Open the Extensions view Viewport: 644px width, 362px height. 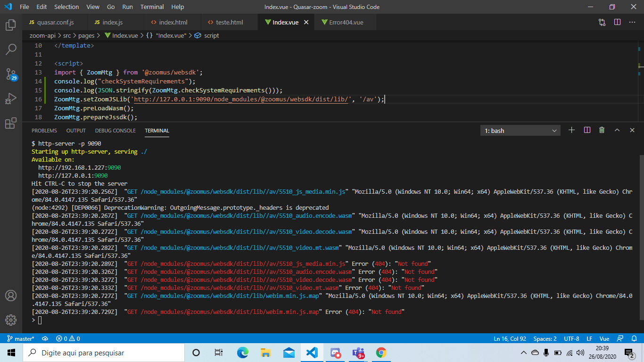pos(11,123)
